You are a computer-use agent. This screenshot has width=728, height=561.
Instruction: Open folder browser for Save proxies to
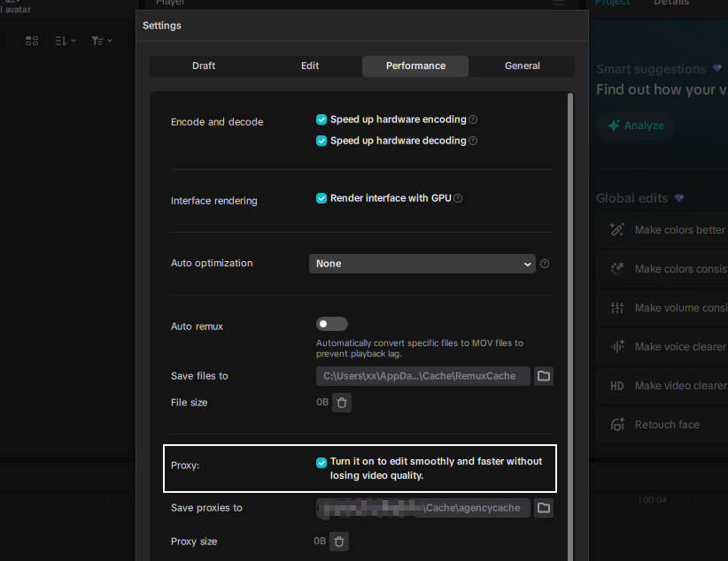coord(543,508)
